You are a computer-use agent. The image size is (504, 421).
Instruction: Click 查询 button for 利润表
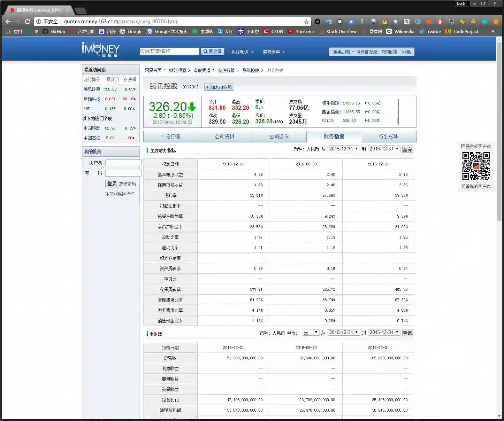click(x=407, y=333)
